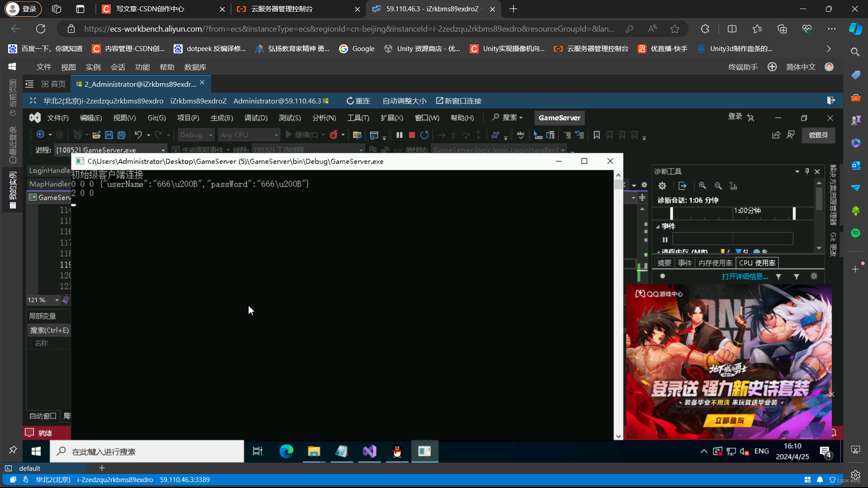Click the right diagnostics timeline selection handle
The width and height of the screenshot is (868, 488).
point(794,213)
